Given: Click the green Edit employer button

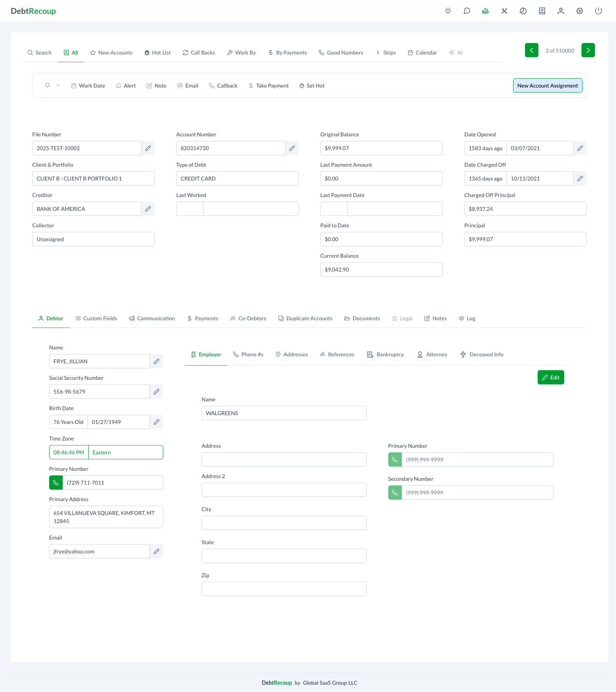Looking at the screenshot, I should 550,377.
